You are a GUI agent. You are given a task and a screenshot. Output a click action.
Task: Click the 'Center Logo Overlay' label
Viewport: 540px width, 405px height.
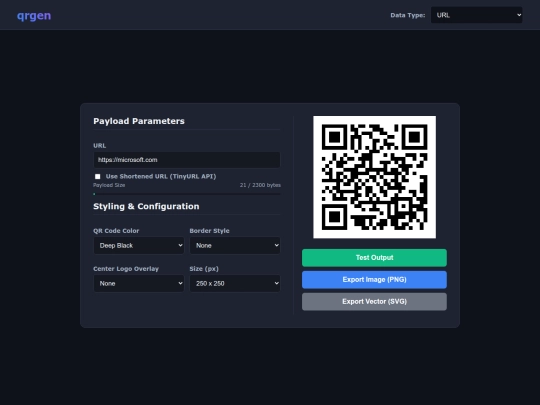126,269
